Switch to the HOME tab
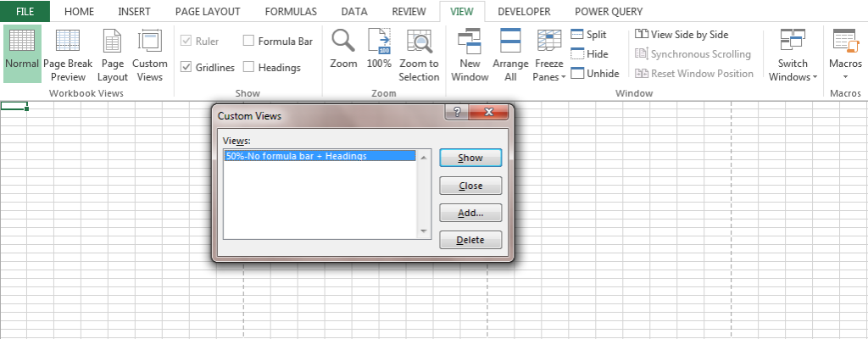Viewport: 868px width, 339px height. pos(79,12)
